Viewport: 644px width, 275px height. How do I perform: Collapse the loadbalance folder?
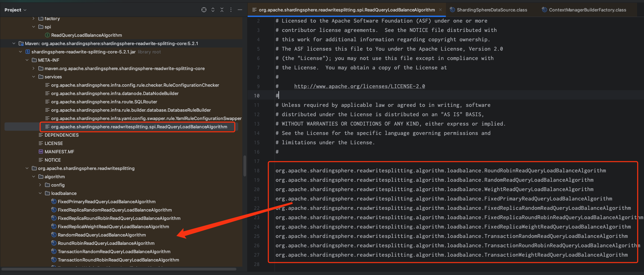coord(40,193)
